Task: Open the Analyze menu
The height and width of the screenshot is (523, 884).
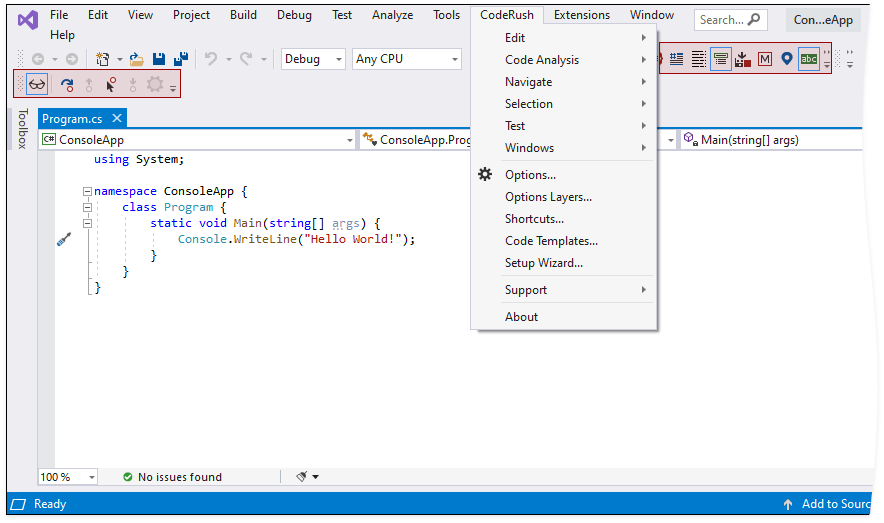Action: click(392, 15)
